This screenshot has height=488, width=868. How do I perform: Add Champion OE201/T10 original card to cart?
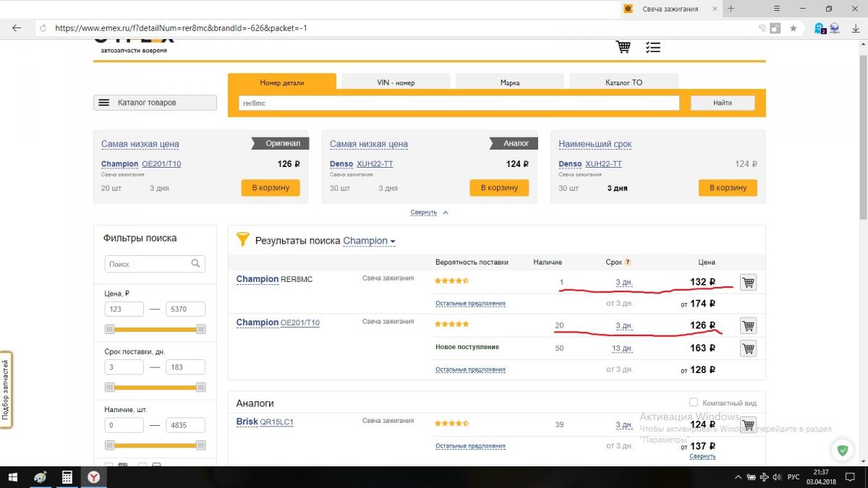(x=271, y=187)
